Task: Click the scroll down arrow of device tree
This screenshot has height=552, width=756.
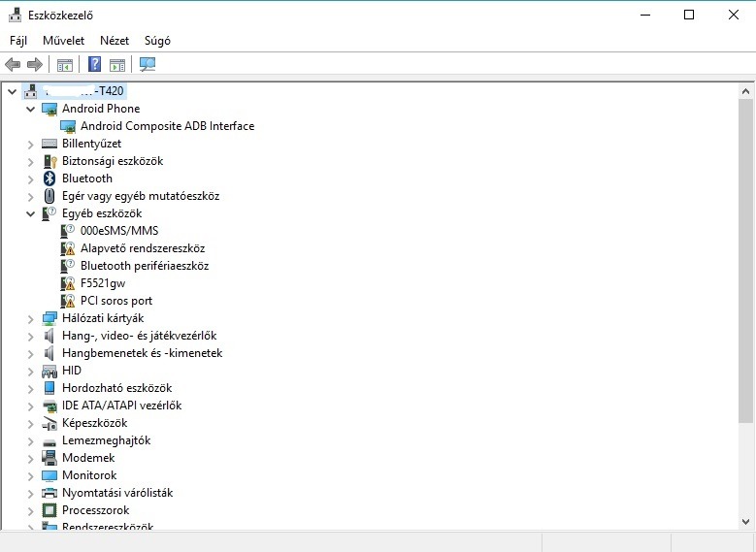Action: click(746, 522)
